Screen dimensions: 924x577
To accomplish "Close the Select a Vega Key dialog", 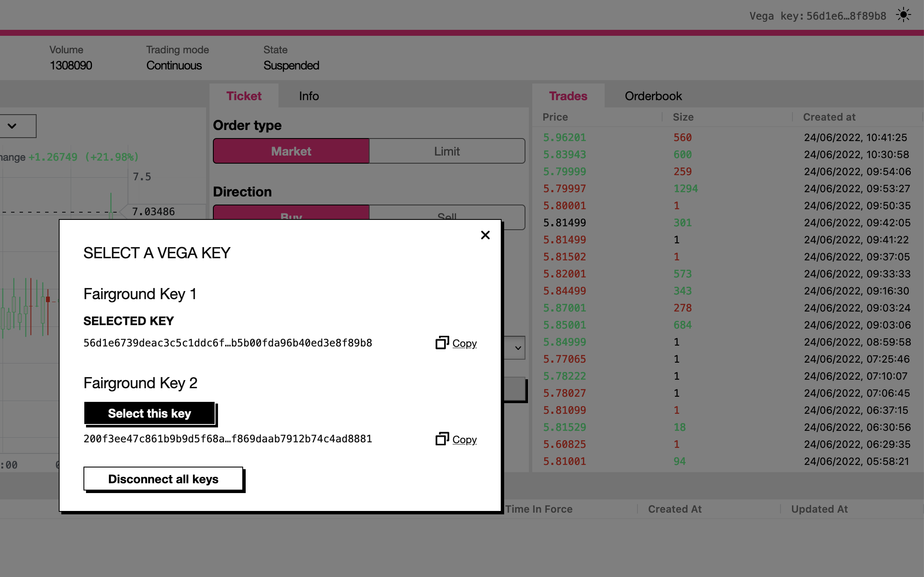I will [485, 235].
